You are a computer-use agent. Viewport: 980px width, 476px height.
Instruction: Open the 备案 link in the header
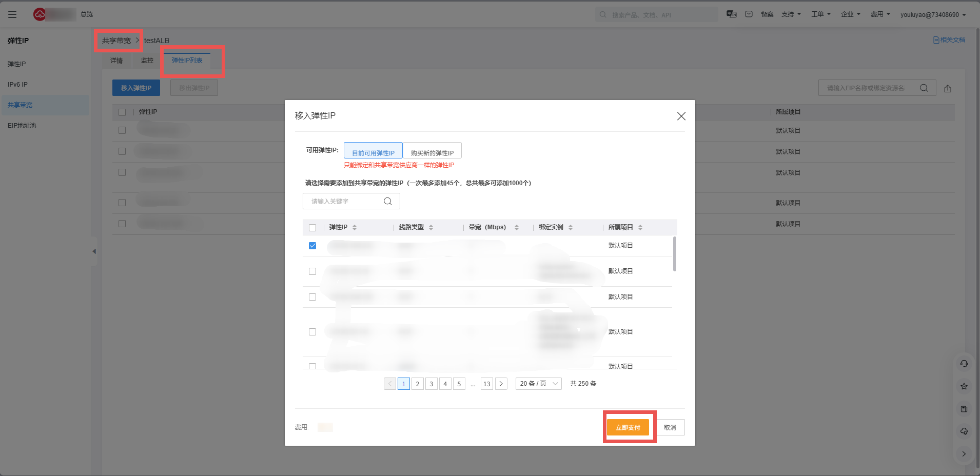click(767, 14)
